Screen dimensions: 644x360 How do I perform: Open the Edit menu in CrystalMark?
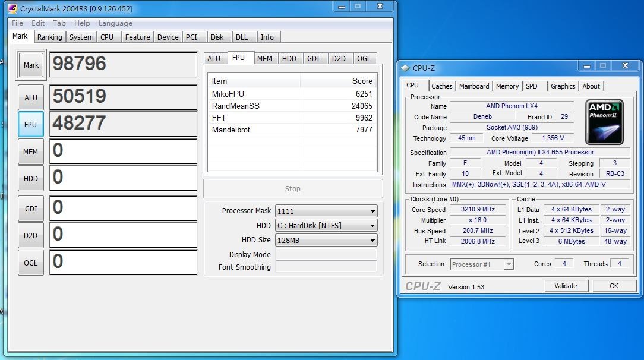(x=38, y=23)
